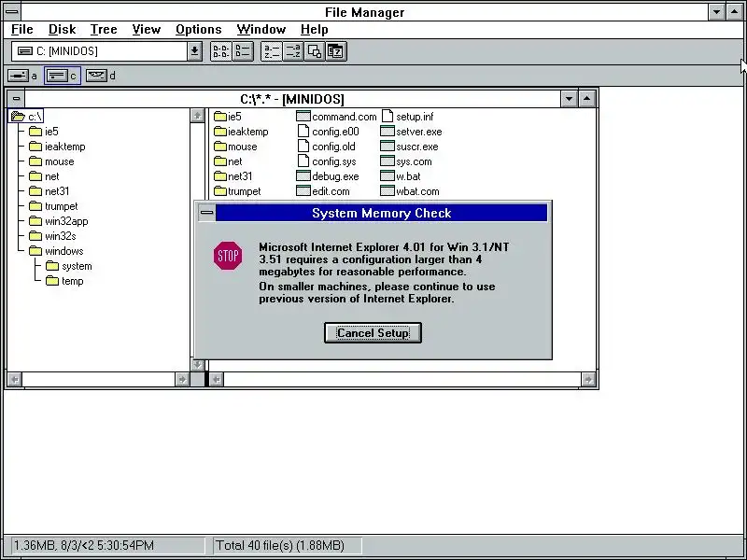747x560 pixels.
Task: Click trumpet folder icon in file list
Action: [220, 191]
